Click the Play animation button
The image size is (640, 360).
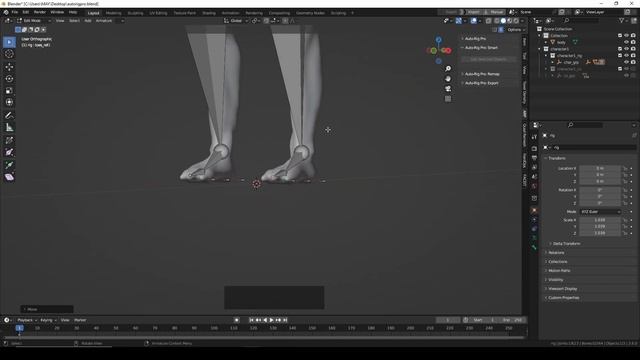(271, 320)
